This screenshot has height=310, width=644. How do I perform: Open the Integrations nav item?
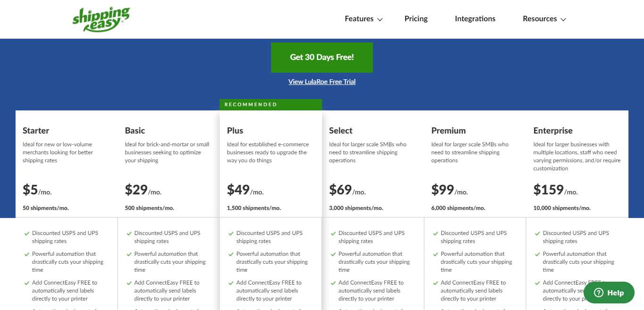475,19
